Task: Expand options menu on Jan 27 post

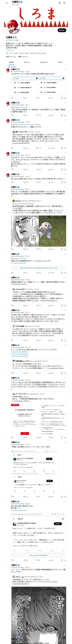Action: [65, 174]
